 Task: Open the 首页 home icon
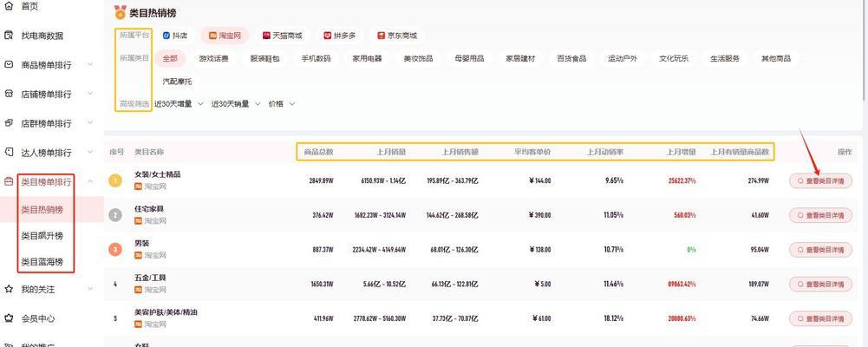pos(9,6)
